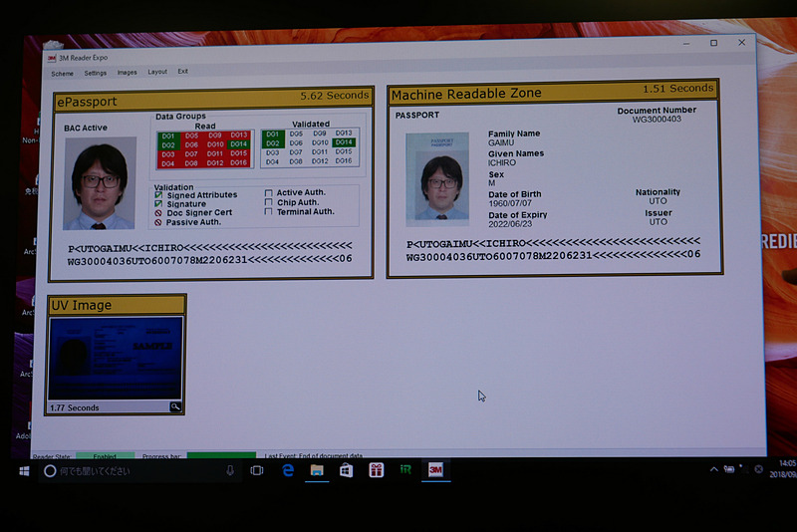The image size is (797, 532).
Task: Click the Given Names value ICHIRO
Action: 502,162
